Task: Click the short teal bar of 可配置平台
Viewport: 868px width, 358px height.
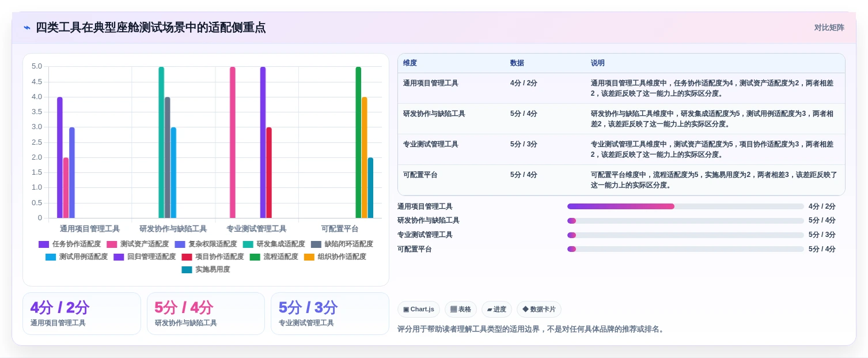Action: click(x=370, y=188)
